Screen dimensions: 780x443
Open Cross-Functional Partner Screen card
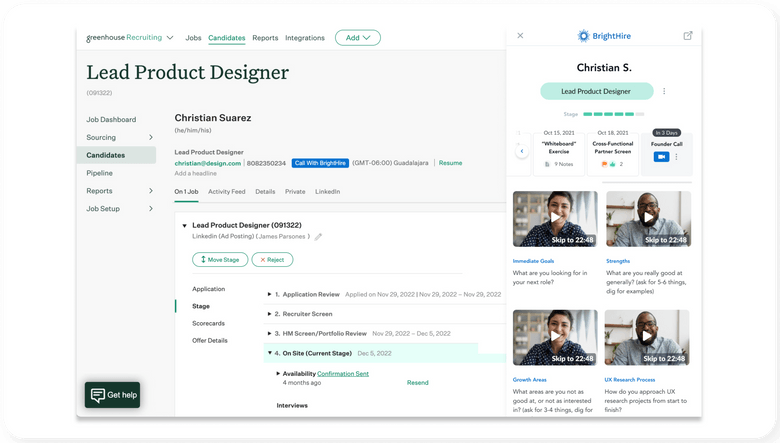click(x=612, y=154)
